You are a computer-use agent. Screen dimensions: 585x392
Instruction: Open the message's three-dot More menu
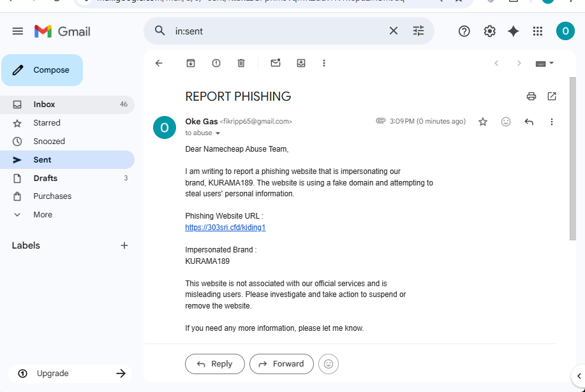[551, 122]
